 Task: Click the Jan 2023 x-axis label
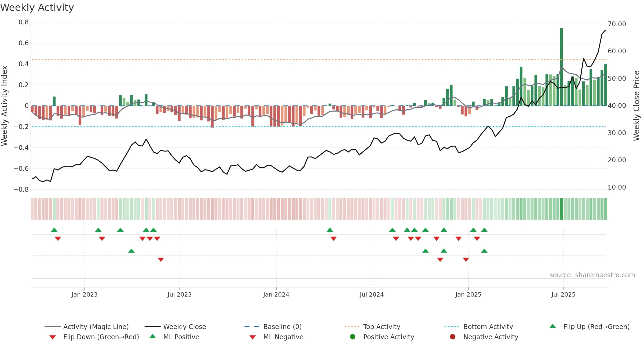[x=85, y=295]
